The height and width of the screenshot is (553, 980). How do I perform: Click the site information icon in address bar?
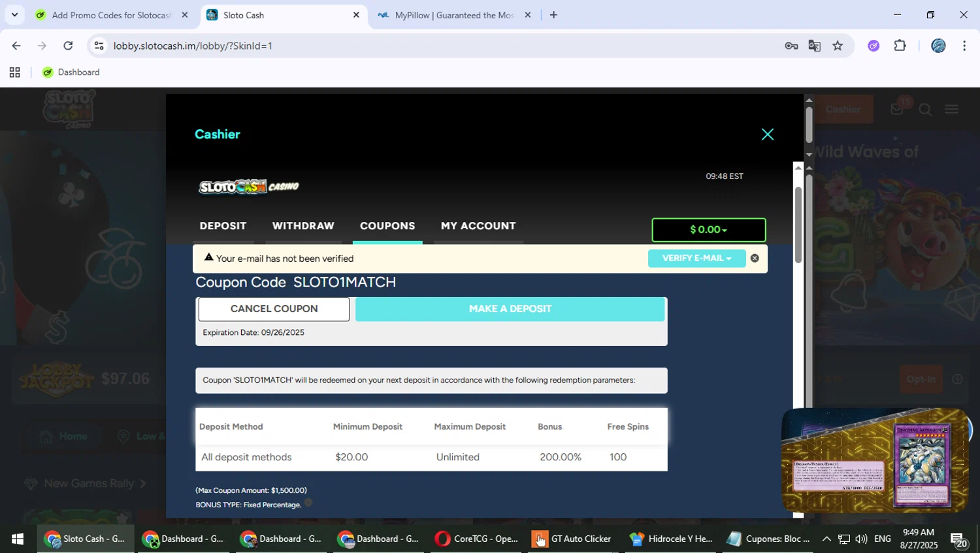click(99, 46)
